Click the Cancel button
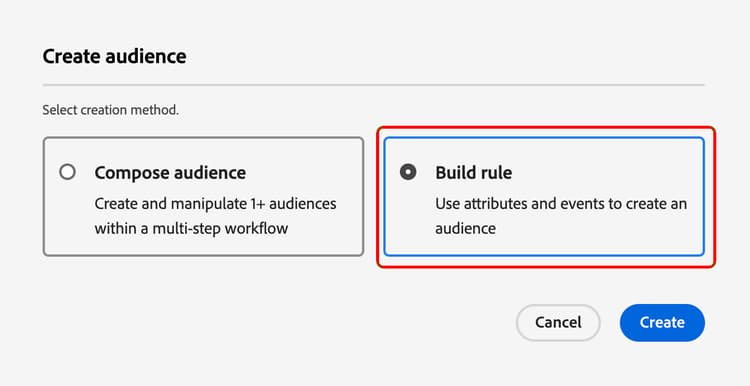This screenshot has height=386, width=750. (558, 322)
